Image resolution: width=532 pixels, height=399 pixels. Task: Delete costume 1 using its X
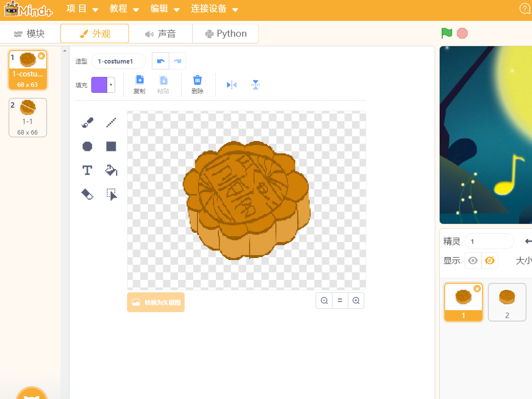pyautogui.click(x=41, y=56)
